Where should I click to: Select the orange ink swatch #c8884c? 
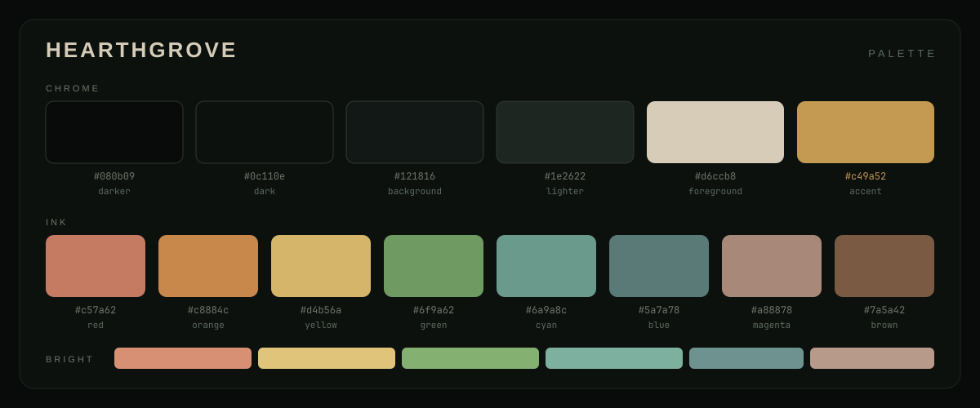208,266
